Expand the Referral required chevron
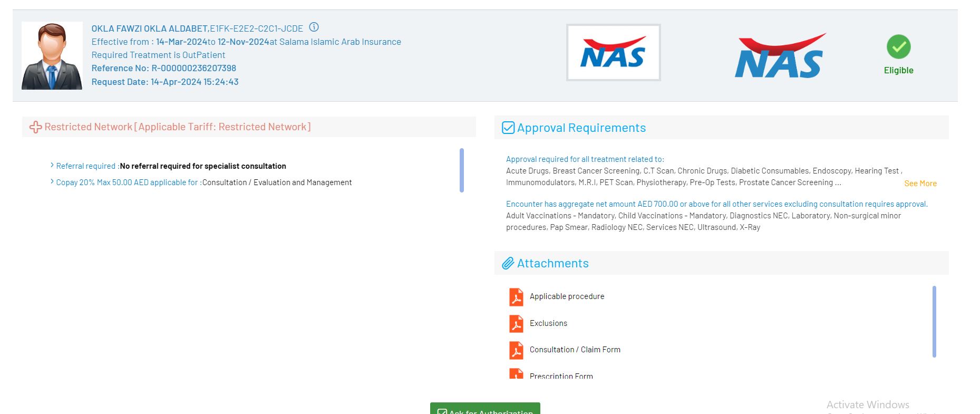Viewport: 980px width, 414px height. coord(52,166)
